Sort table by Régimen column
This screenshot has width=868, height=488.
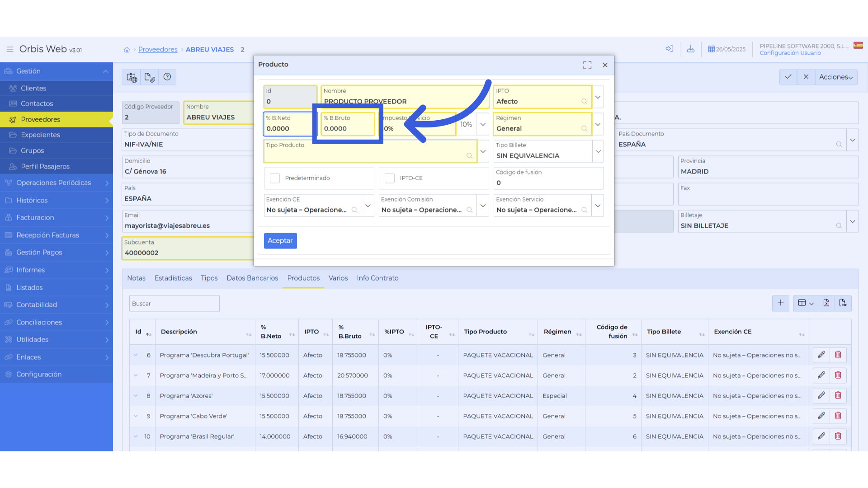point(561,332)
